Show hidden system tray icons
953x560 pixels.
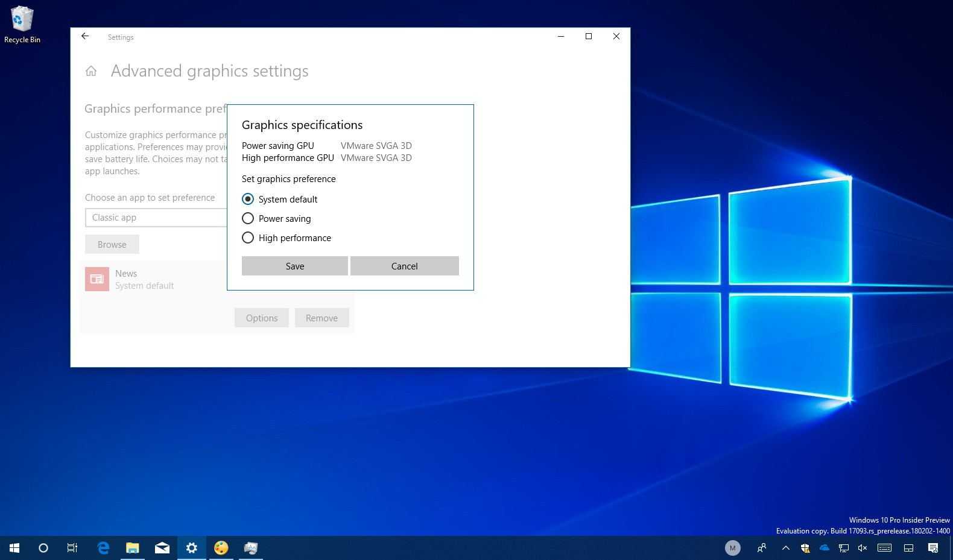[785, 548]
